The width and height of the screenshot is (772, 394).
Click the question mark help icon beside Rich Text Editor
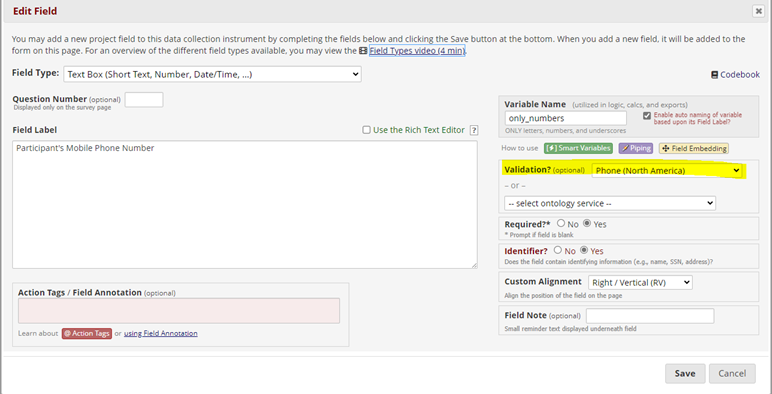point(474,131)
